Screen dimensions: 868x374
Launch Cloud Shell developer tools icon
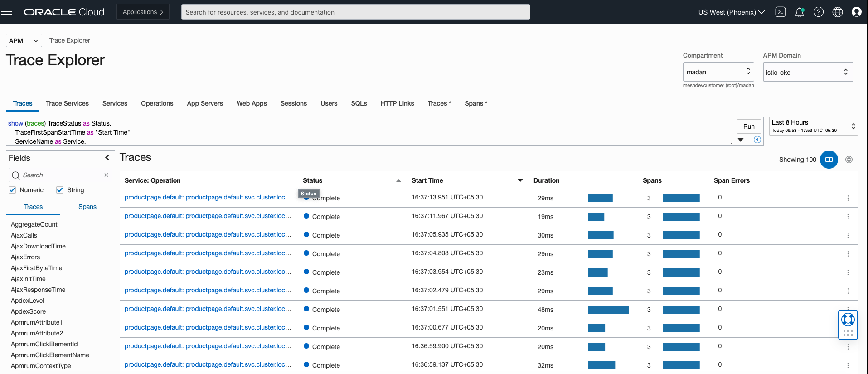pyautogui.click(x=780, y=12)
